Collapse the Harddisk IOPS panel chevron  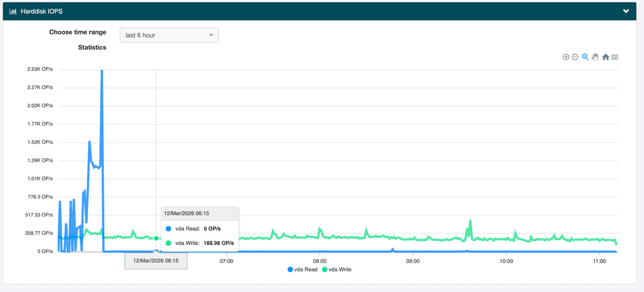click(626, 11)
